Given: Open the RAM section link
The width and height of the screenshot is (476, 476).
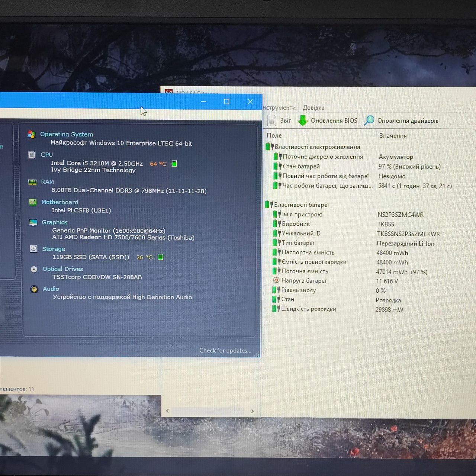Looking at the screenshot, I should pyautogui.click(x=48, y=182).
